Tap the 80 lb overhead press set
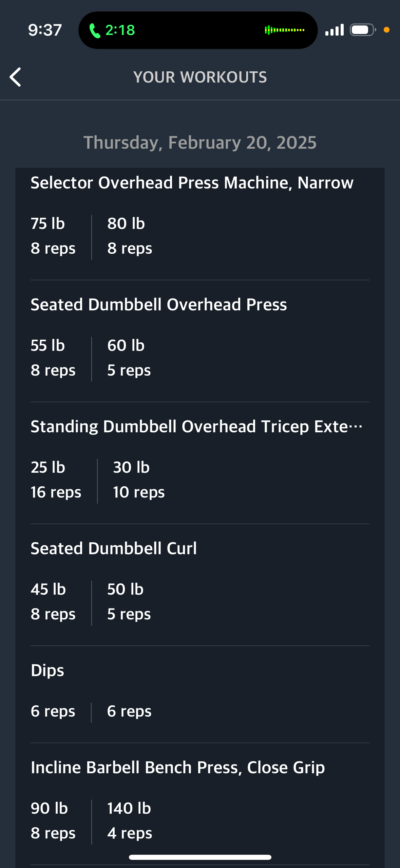The image size is (400, 868). click(130, 236)
